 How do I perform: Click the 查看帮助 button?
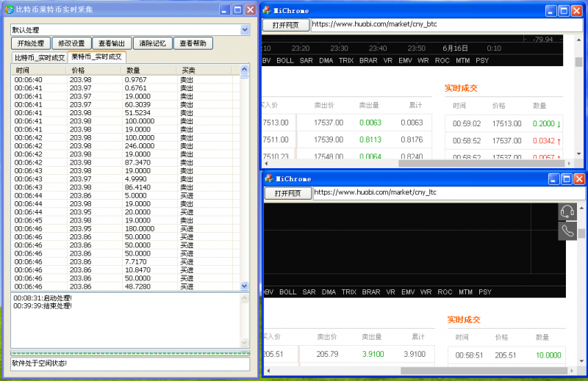point(193,43)
